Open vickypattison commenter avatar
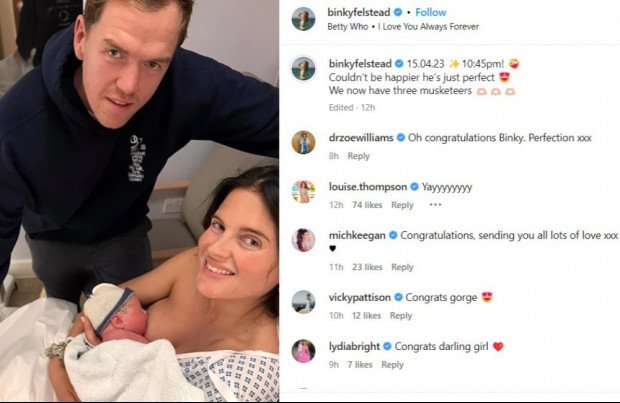Screen dimensions: 620x403 point(303,302)
